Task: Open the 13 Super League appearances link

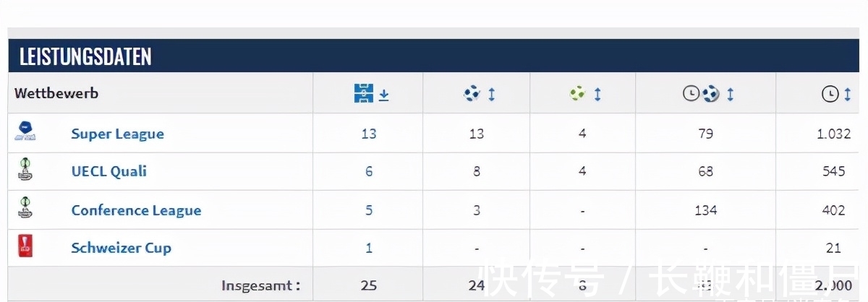Action: pos(369,134)
